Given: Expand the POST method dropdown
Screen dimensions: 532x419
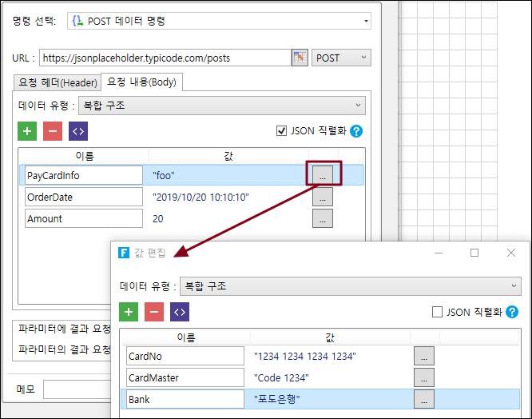Looking at the screenshot, I should 341,58.
